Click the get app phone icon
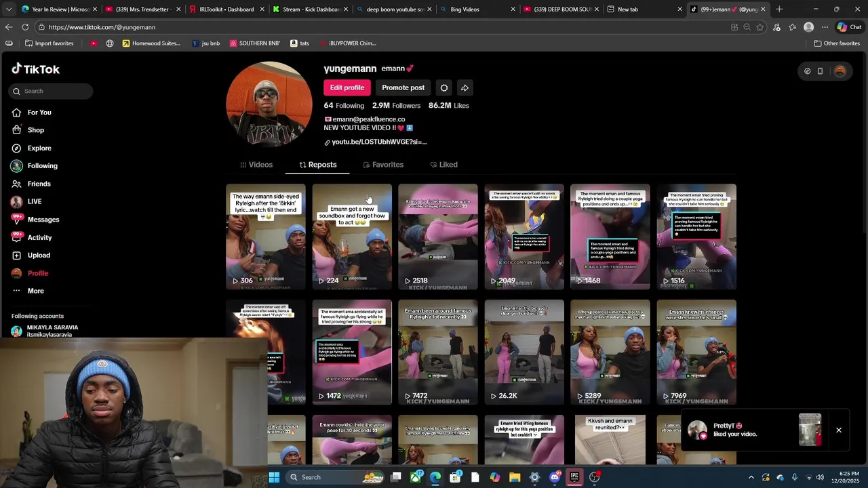Screen dimensions: 868x488 tap(820, 70)
